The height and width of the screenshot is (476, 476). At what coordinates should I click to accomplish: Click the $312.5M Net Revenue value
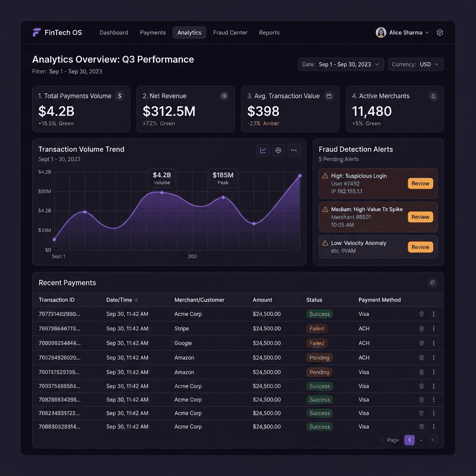pos(169,111)
